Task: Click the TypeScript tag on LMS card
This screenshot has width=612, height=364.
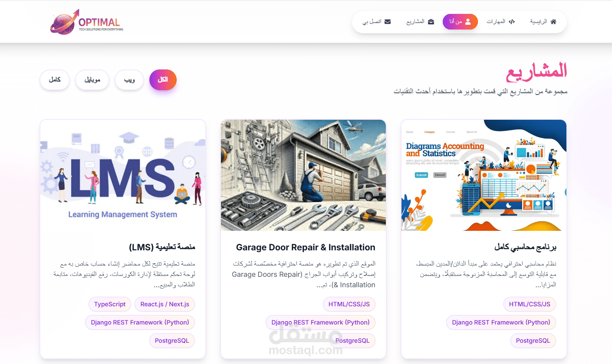Action: click(x=110, y=304)
